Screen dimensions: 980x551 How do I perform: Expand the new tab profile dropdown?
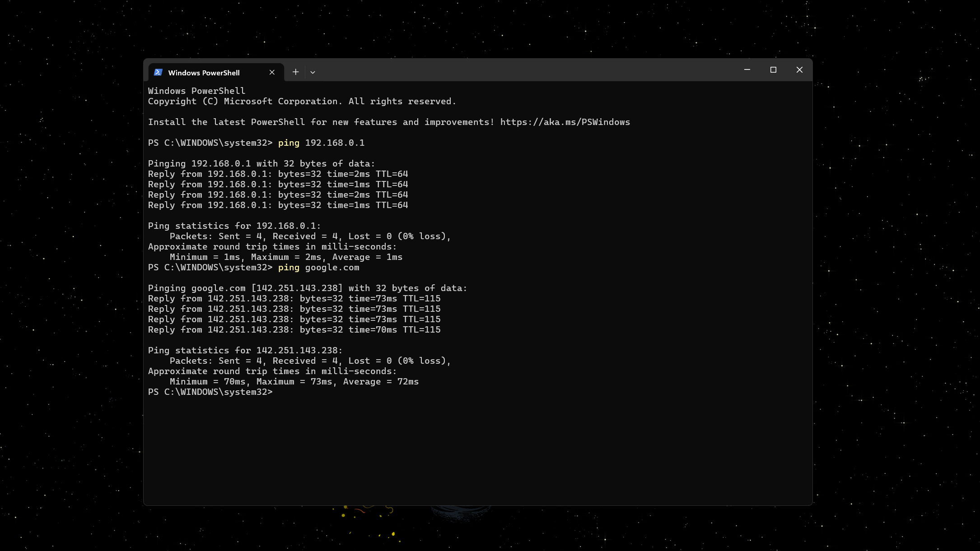pos(313,72)
